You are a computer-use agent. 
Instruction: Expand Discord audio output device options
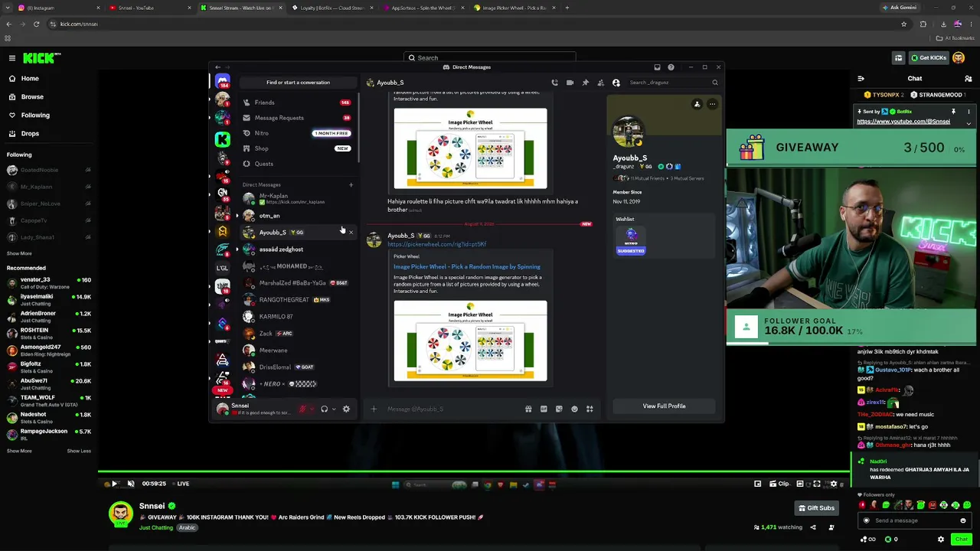tap(333, 409)
